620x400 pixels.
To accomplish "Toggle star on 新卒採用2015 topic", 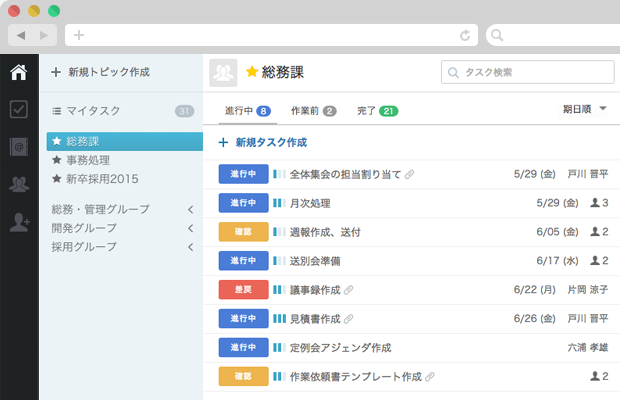I will tap(57, 179).
